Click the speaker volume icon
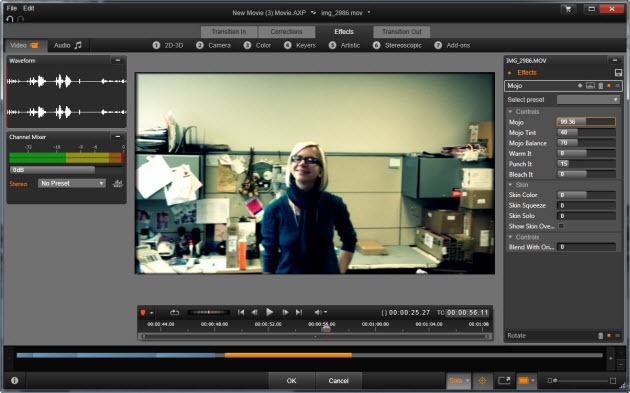This screenshot has height=393, width=630. (x=318, y=312)
